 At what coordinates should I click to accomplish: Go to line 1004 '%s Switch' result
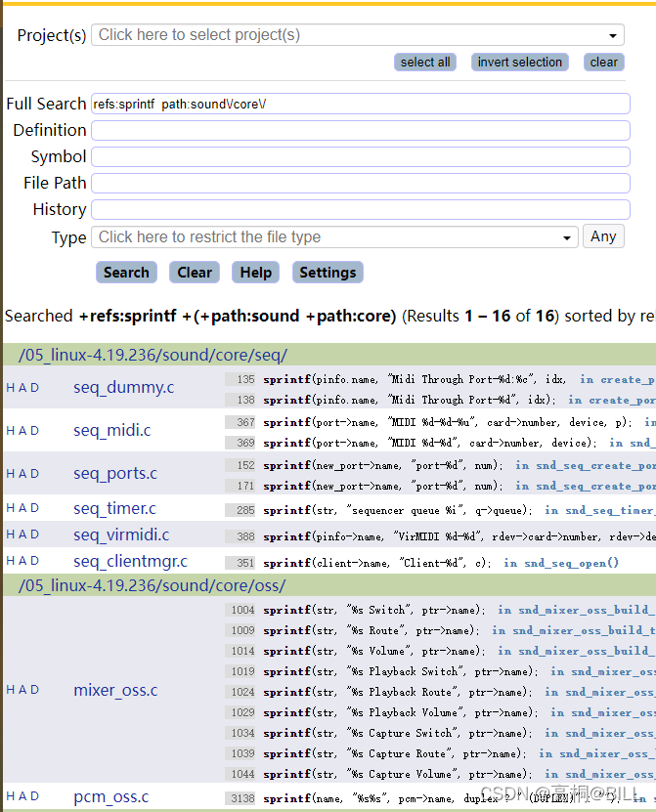click(241, 610)
